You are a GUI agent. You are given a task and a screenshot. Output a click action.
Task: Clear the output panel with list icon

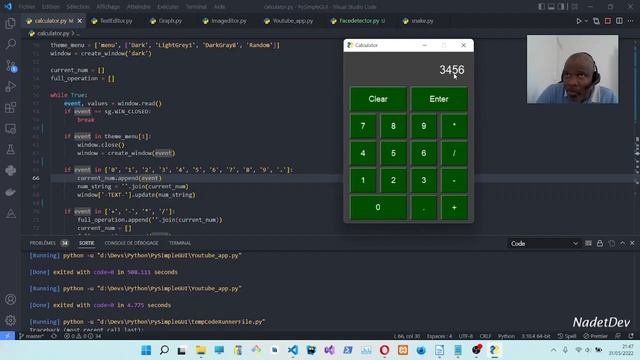click(x=588, y=243)
